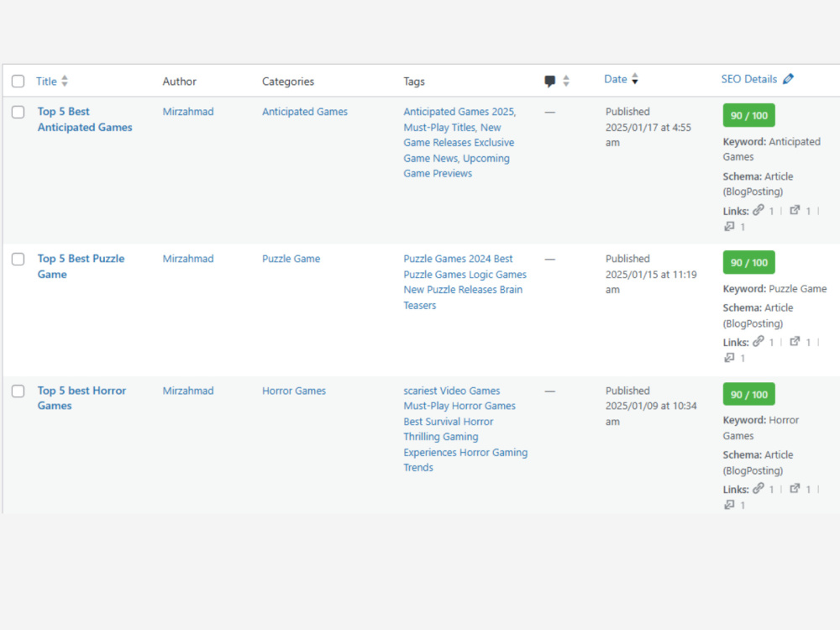
Task: Click the Thrilling Gaming tag link
Action: point(441,437)
